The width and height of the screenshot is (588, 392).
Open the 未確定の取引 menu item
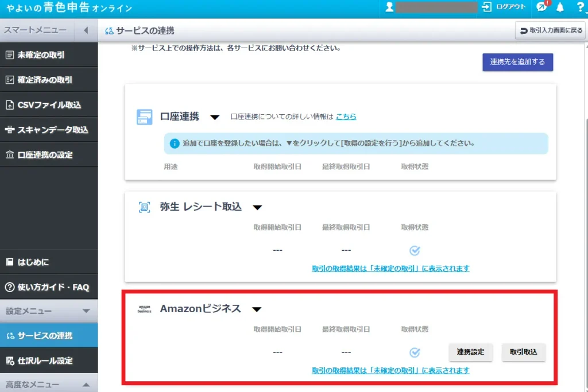coord(49,55)
